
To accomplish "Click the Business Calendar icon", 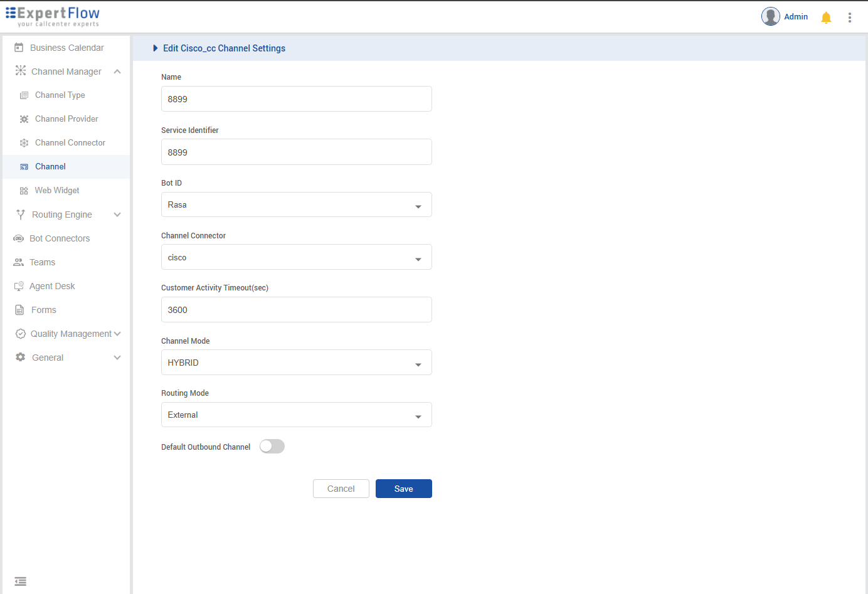I will click(19, 48).
